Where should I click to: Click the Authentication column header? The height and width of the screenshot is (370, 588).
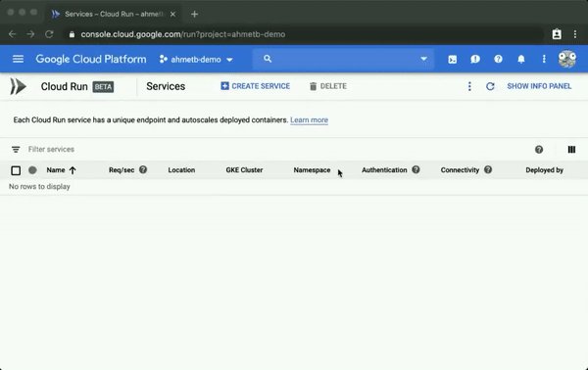point(384,170)
